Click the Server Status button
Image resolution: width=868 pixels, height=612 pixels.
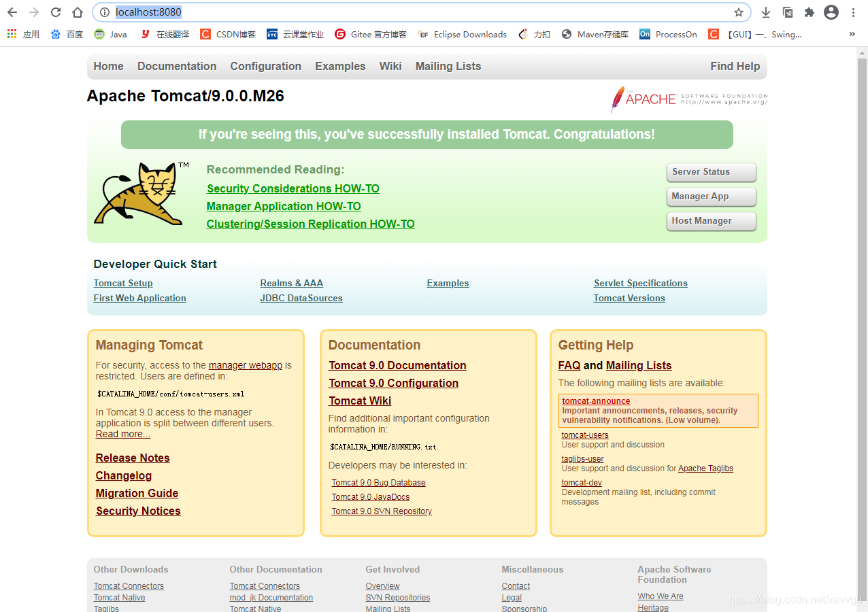(712, 172)
